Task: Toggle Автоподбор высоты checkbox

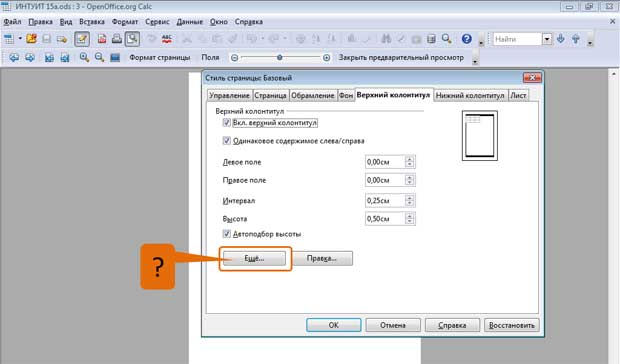Action: pos(227,234)
